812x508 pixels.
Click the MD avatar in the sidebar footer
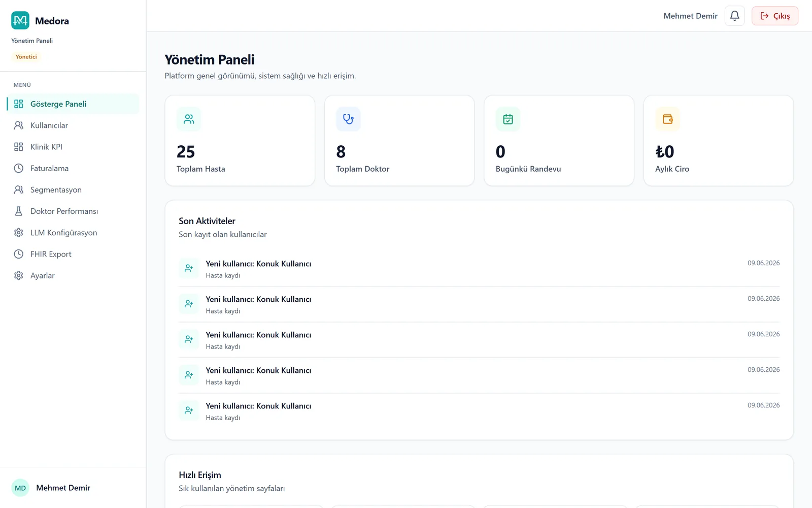point(20,488)
